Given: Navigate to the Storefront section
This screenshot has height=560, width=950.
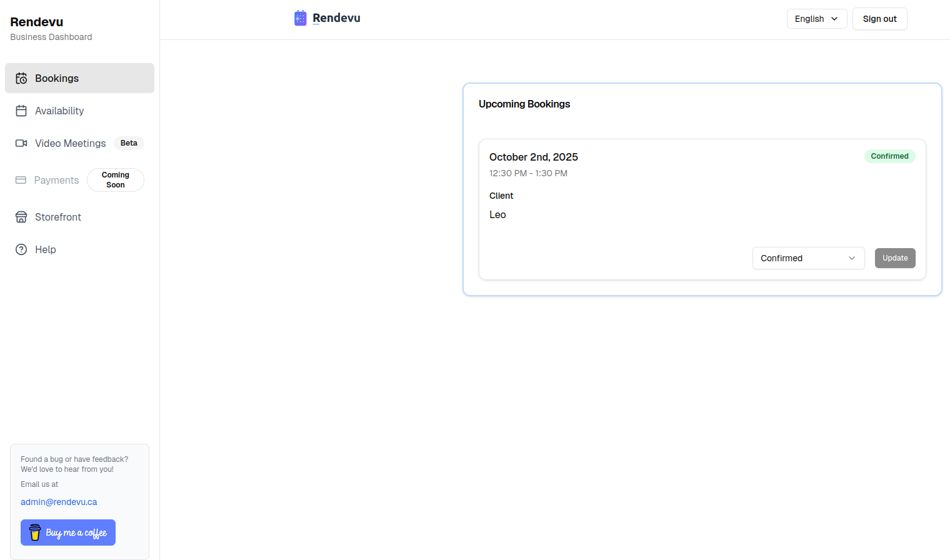Looking at the screenshot, I should (x=57, y=217).
